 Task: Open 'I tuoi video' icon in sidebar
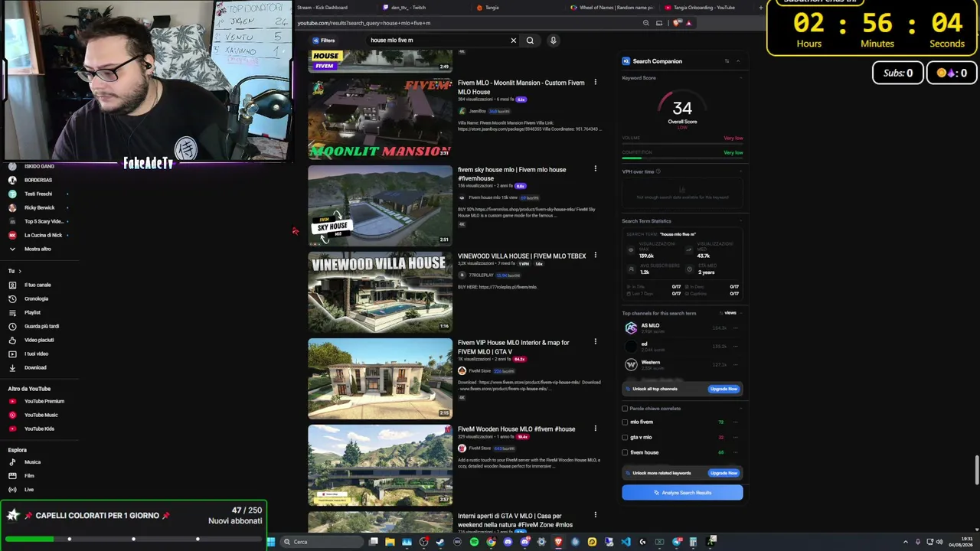12,354
